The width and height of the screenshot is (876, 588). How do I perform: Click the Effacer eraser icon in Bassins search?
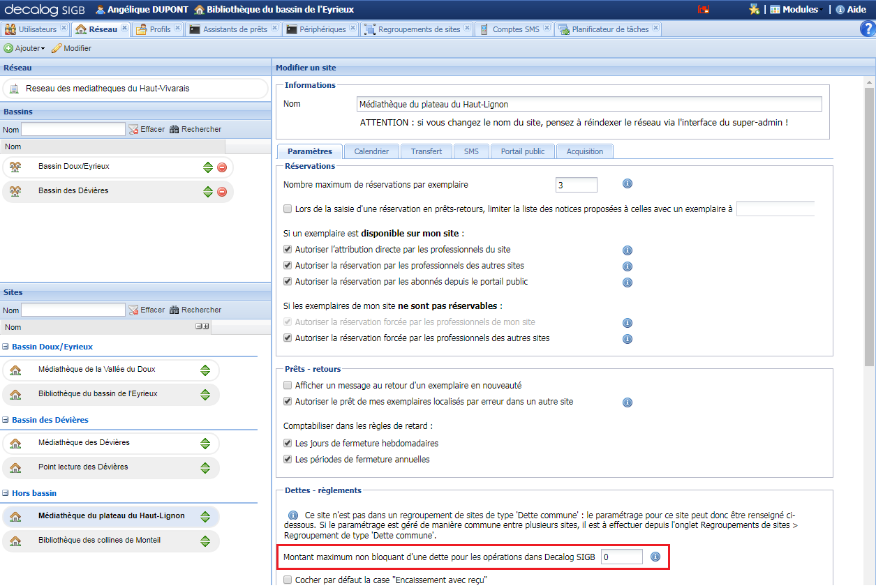(x=134, y=130)
